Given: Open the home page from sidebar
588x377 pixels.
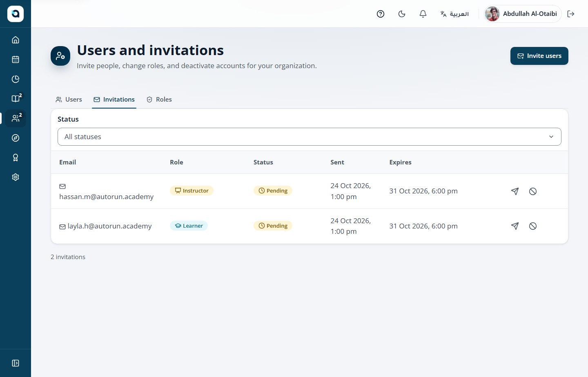Looking at the screenshot, I should 16,40.
